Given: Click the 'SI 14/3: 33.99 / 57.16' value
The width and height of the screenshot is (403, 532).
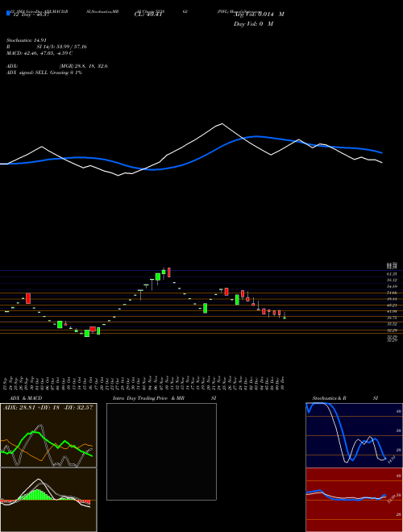Looking at the screenshot, I should (62, 47).
